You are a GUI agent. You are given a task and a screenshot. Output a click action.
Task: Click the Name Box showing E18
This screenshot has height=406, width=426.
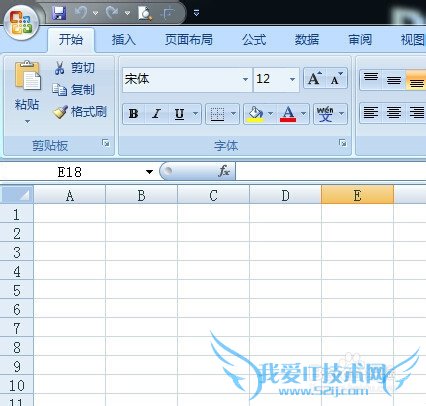(70, 172)
